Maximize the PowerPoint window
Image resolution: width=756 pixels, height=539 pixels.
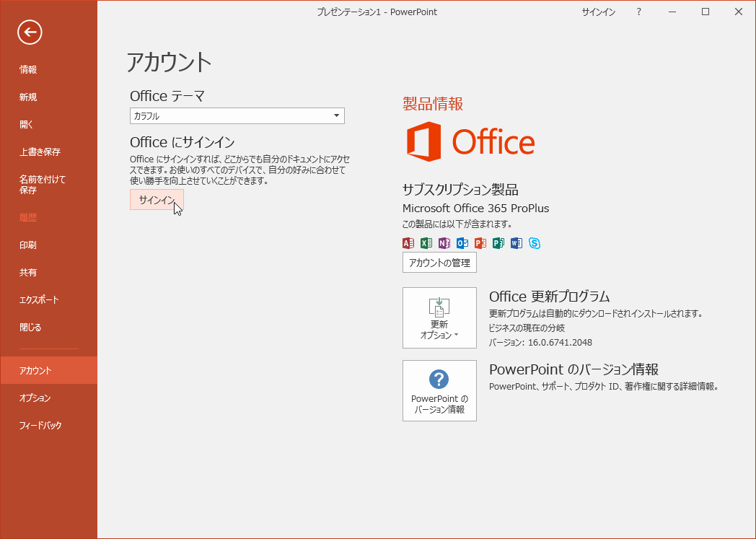(706, 12)
